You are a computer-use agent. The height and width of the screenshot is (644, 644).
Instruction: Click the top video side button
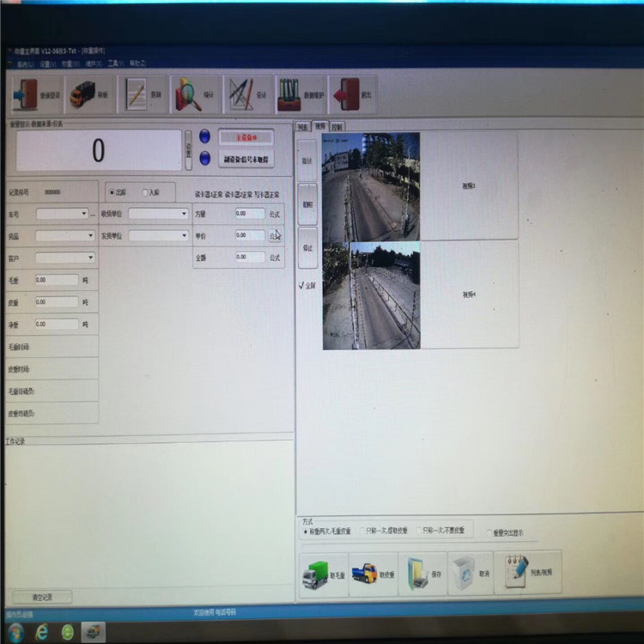coord(307,161)
